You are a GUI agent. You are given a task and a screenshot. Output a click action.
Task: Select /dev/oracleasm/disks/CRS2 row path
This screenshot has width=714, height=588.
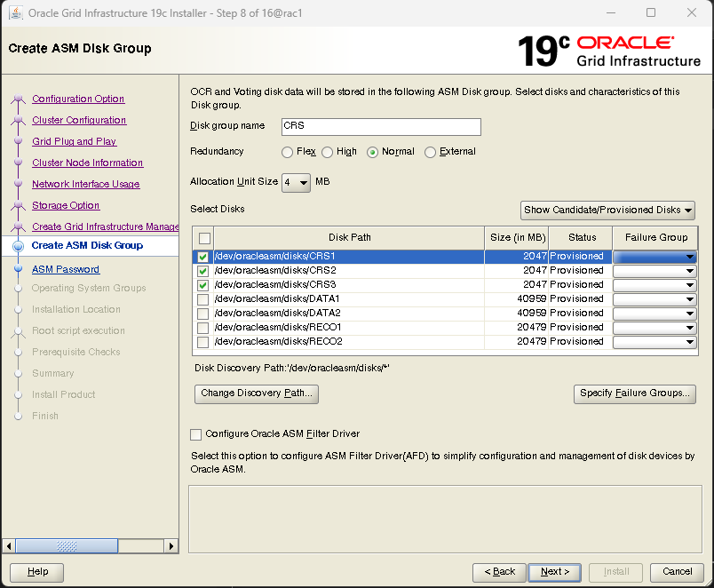coord(275,271)
